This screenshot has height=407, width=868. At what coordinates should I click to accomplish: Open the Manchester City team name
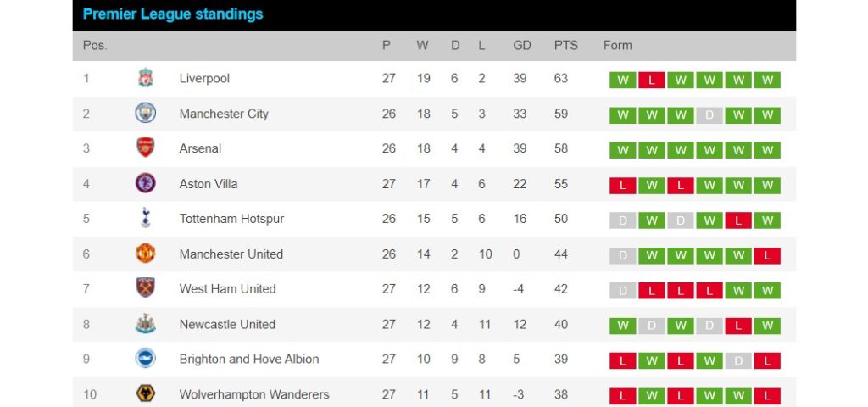224,114
